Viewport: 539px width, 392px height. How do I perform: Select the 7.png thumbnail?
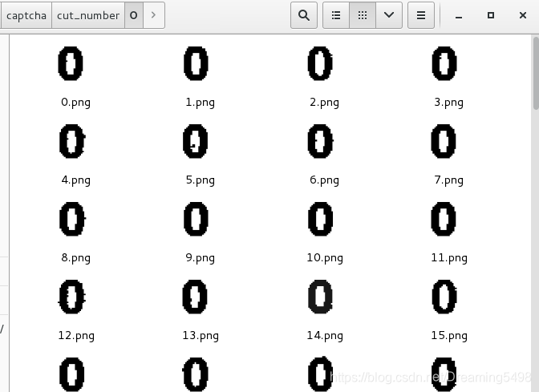444,141
